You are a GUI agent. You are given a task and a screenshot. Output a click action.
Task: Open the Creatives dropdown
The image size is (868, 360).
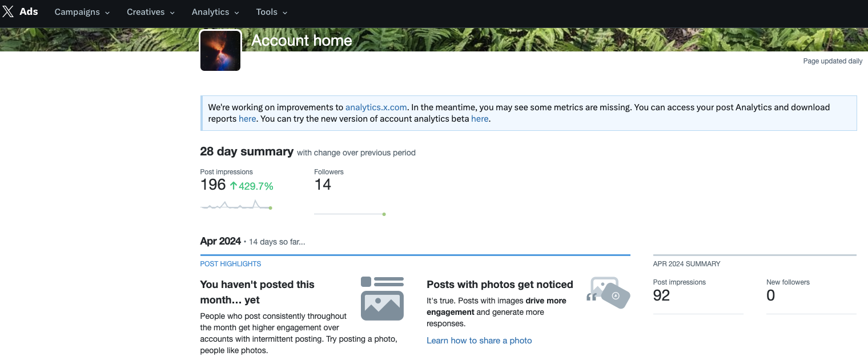(x=150, y=11)
